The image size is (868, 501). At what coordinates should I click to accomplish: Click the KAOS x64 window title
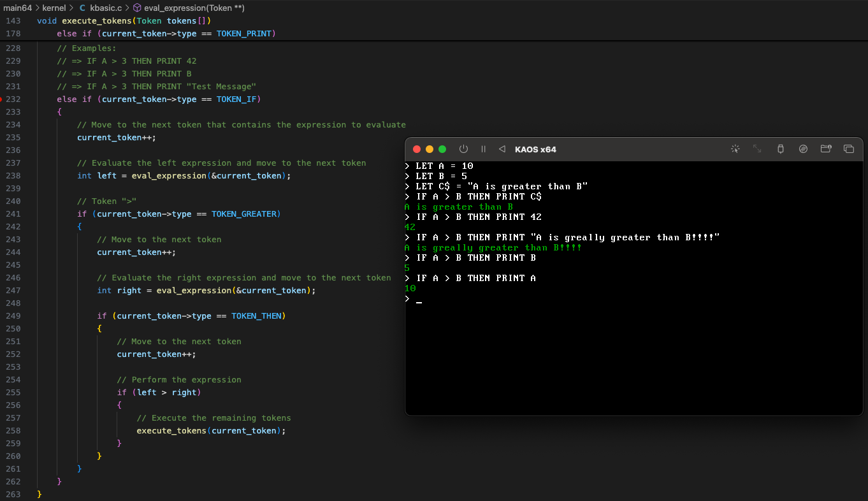coord(535,150)
